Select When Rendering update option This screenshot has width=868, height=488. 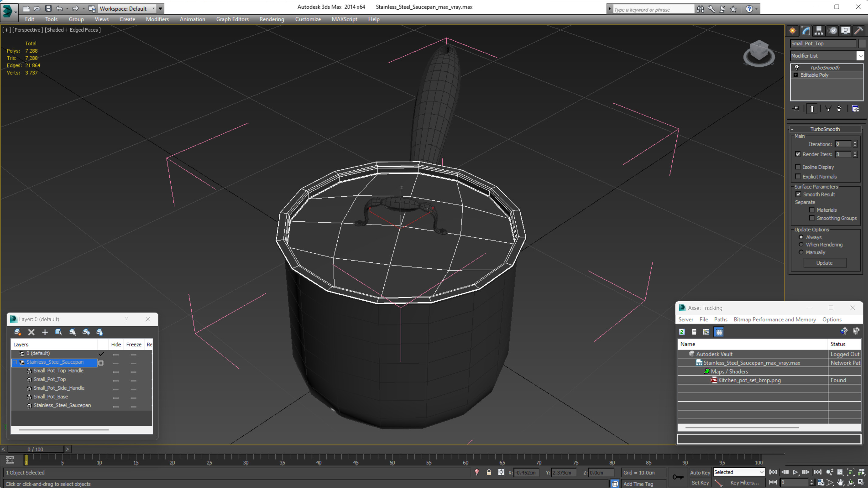pyautogui.click(x=801, y=244)
